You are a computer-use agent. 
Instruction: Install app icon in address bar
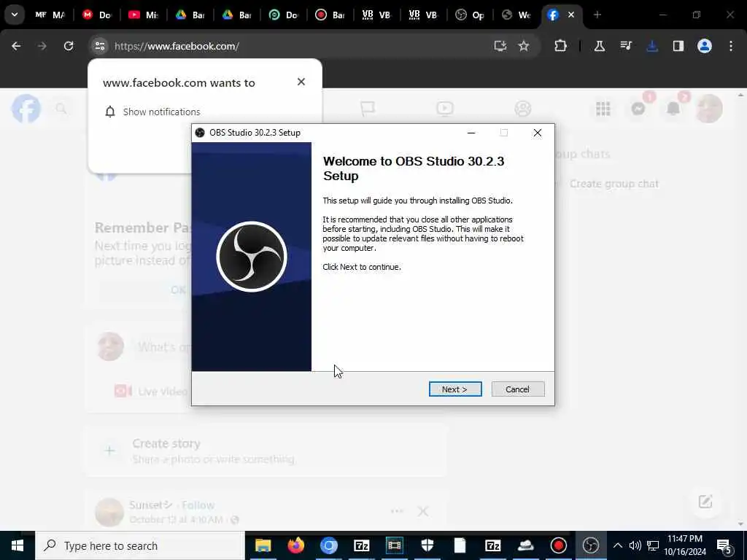pyautogui.click(x=500, y=46)
